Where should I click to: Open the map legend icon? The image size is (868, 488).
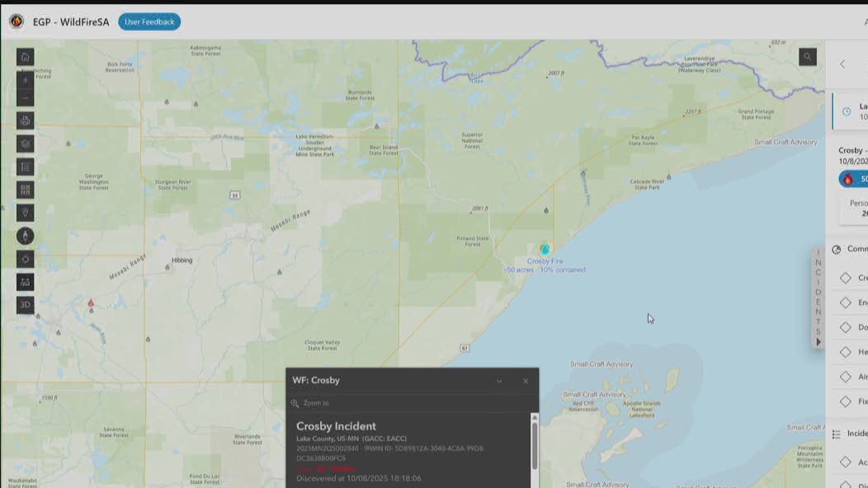pos(25,167)
